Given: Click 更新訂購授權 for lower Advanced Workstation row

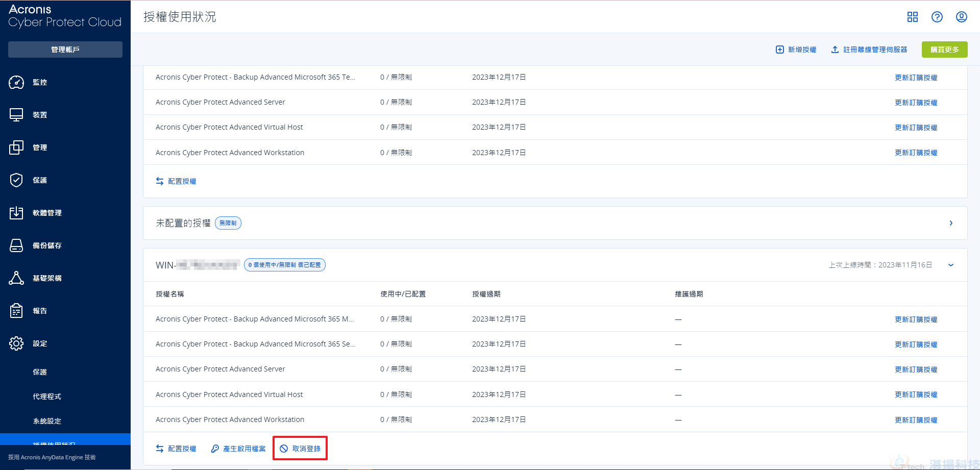Looking at the screenshot, I should click(916, 420).
